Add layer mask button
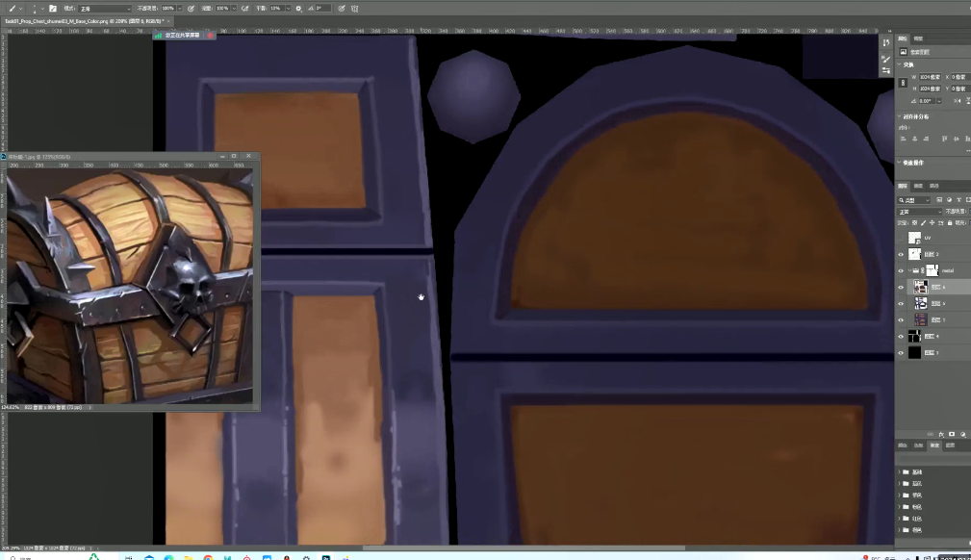 (x=952, y=434)
